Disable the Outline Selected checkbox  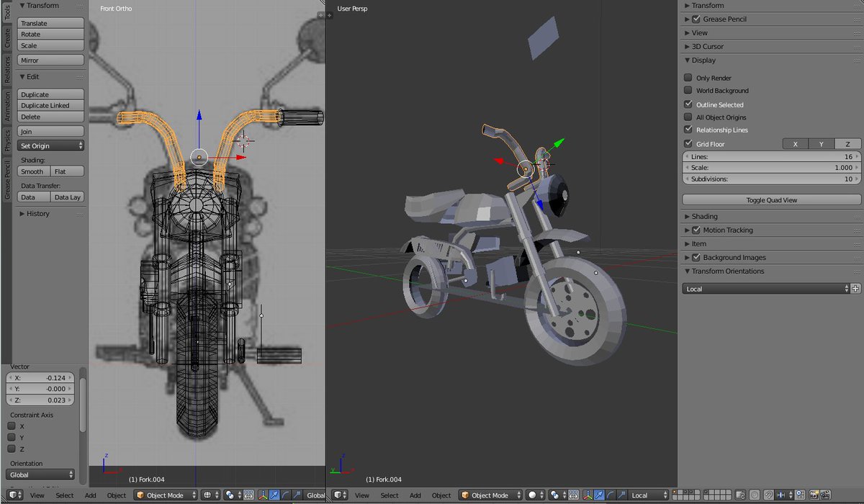688,104
